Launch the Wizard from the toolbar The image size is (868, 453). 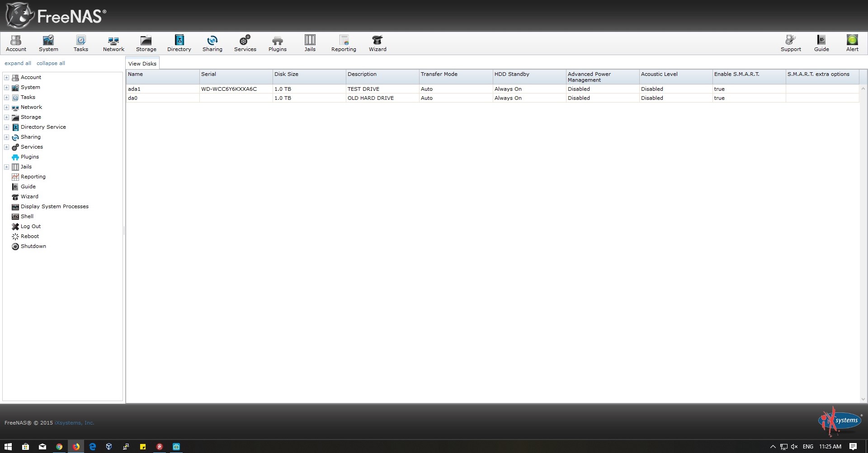[377, 43]
